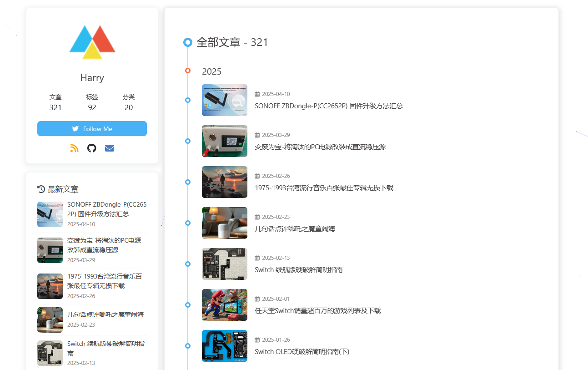This screenshot has width=588, height=370.
Task: Open timeline thumbnail for SONOFF ZBDongle-P article
Action: pos(225,100)
